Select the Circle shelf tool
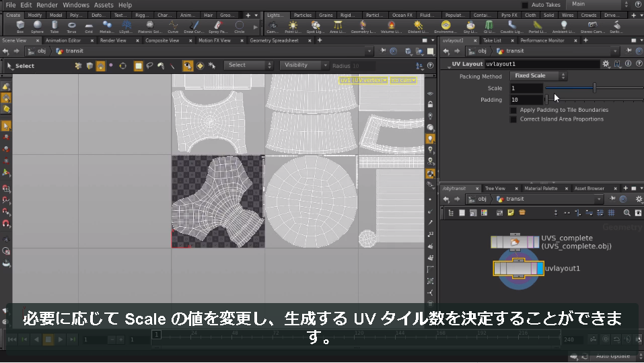The width and height of the screenshot is (644, 363). 240,27
